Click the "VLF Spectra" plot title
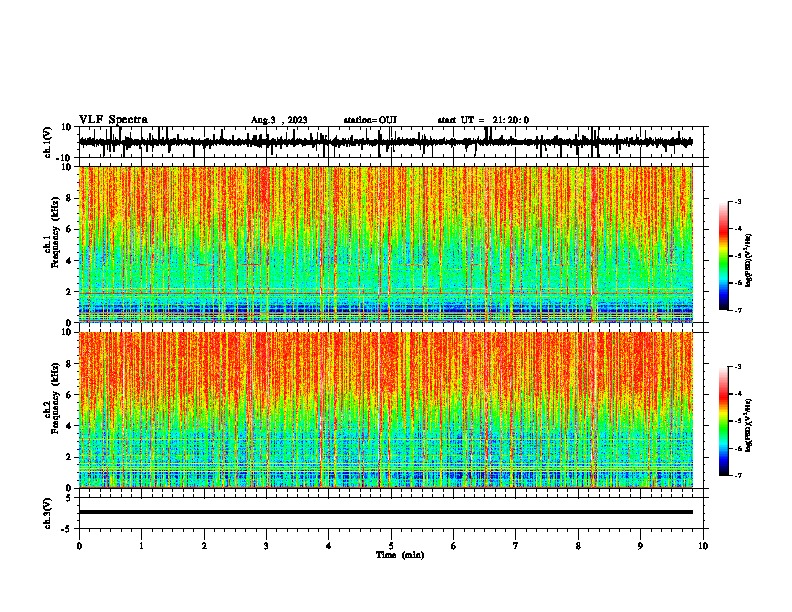Image resolution: width=792 pixels, height=612 pixels. pos(113,120)
